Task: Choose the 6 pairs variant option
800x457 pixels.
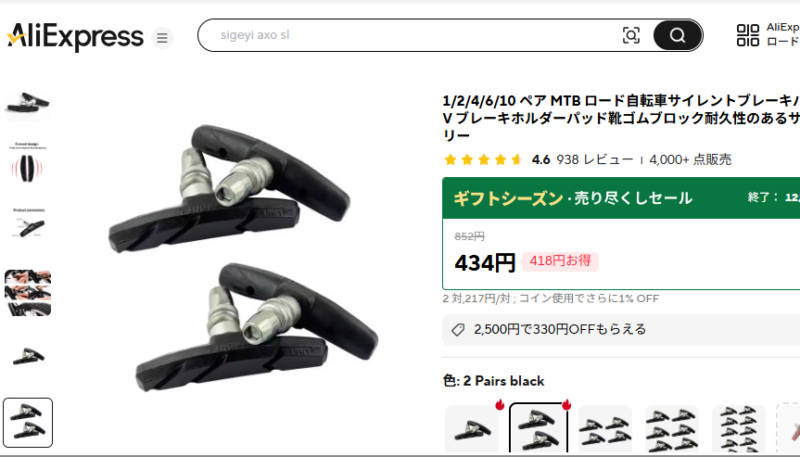Action: 672,429
